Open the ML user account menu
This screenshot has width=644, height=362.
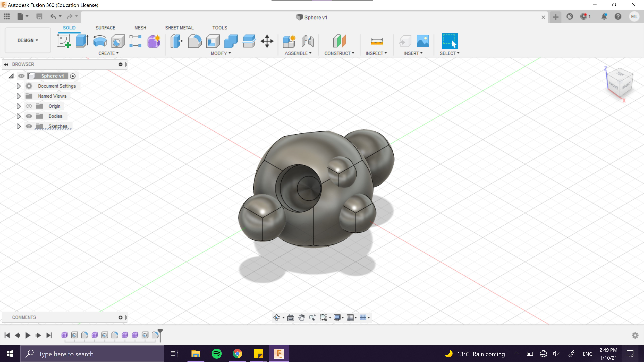click(634, 16)
